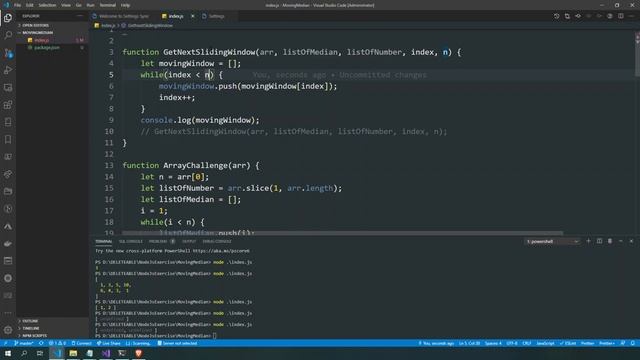
Task: Click Live Share in status bar
Action: (x=109, y=343)
